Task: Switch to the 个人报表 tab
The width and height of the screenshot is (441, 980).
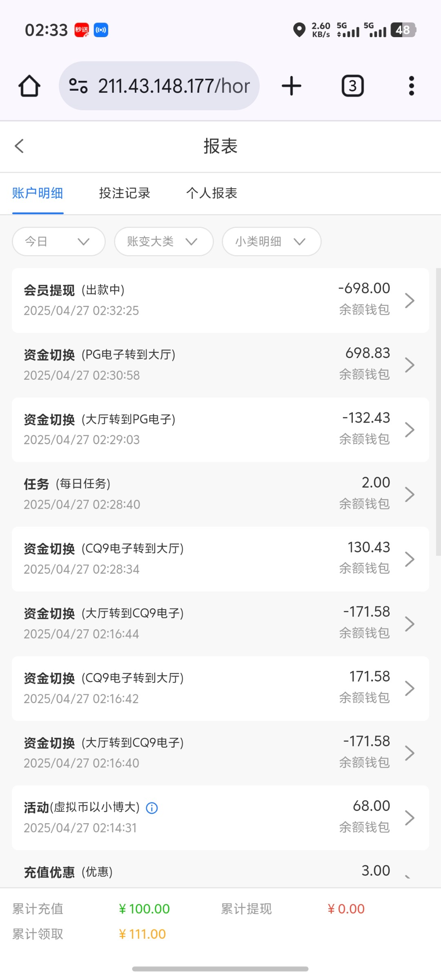Action: pyautogui.click(x=212, y=193)
